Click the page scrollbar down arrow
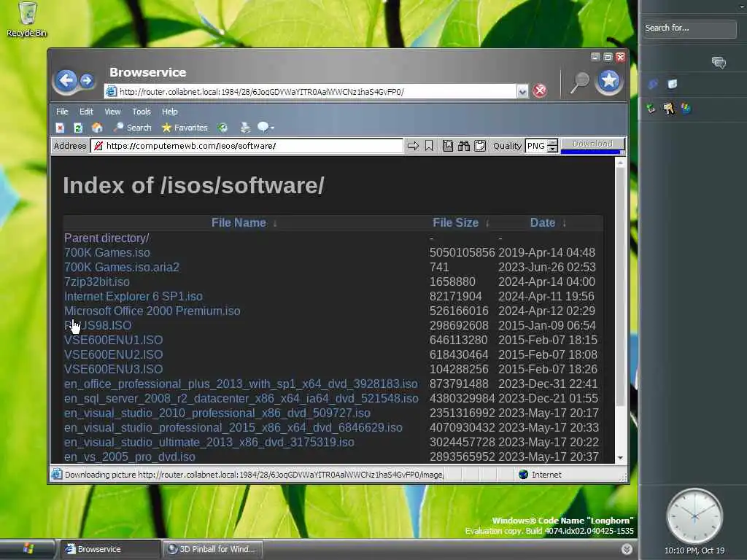This screenshot has width=747, height=560. (x=620, y=458)
